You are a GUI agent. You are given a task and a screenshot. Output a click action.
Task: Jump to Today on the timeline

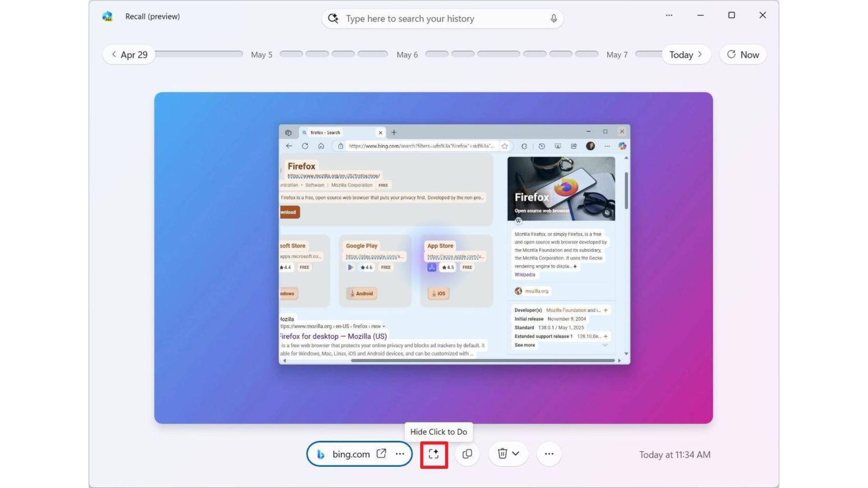click(x=681, y=54)
